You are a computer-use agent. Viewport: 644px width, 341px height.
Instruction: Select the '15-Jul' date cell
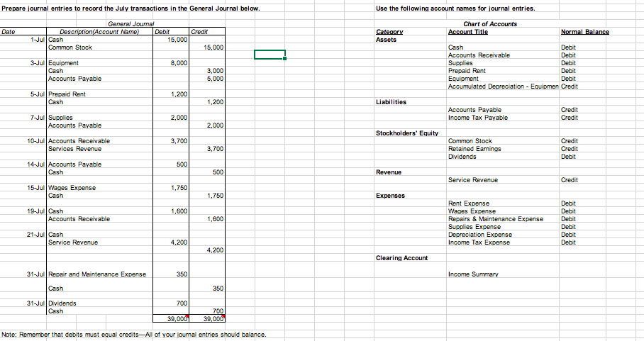[37, 188]
